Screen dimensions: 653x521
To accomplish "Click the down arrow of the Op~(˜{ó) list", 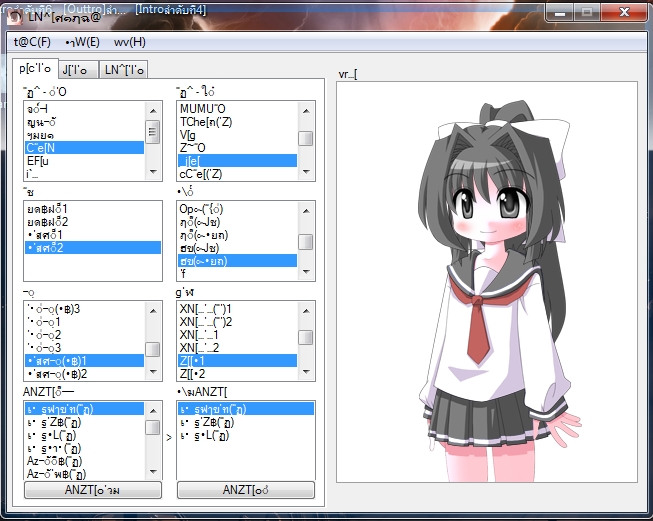I will [306, 272].
